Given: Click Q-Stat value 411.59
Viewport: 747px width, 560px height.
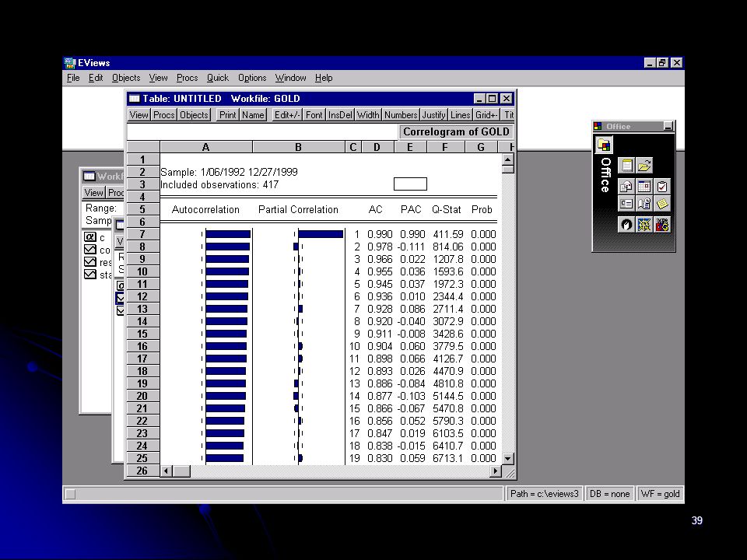Looking at the screenshot, I should [x=448, y=234].
